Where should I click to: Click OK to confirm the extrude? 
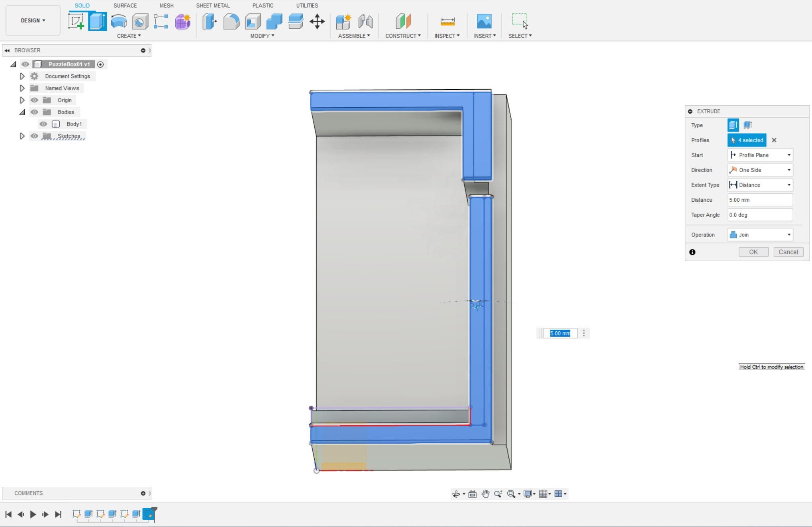click(753, 252)
